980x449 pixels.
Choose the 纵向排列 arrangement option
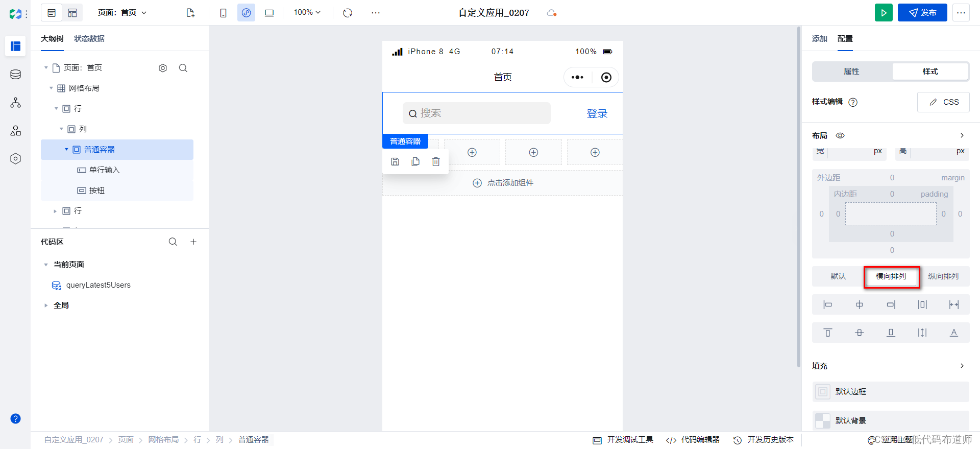(943, 276)
